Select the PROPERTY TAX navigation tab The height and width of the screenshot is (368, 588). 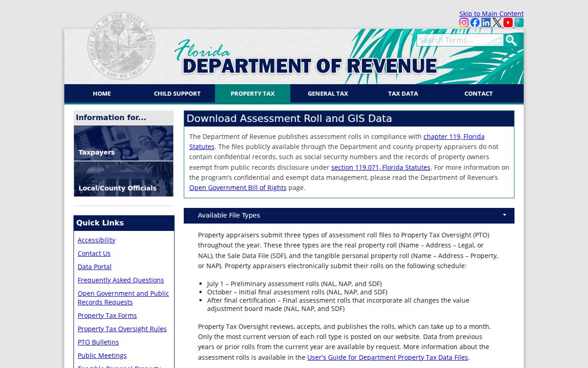(x=253, y=93)
